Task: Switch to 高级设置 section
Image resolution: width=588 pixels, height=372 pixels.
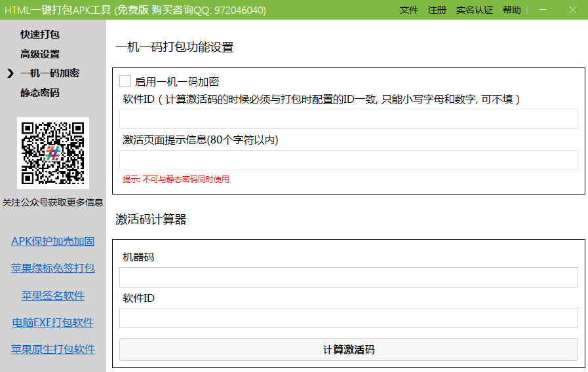Action: click(40, 54)
